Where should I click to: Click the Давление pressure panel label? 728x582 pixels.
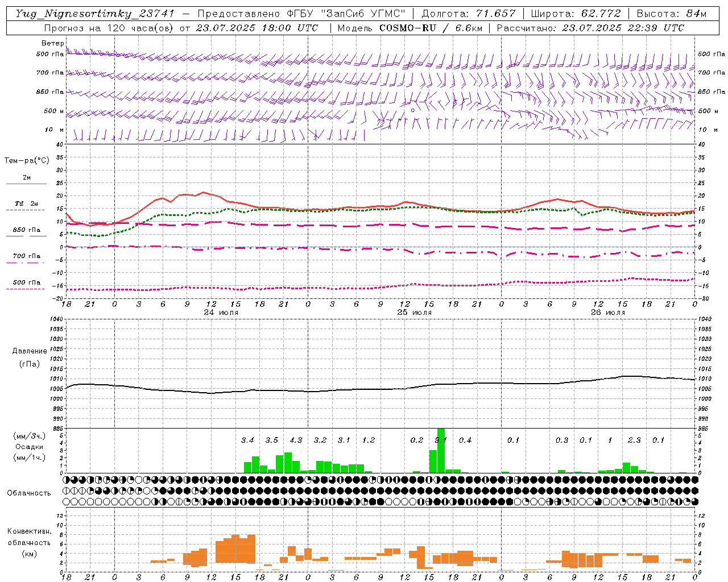(x=30, y=351)
